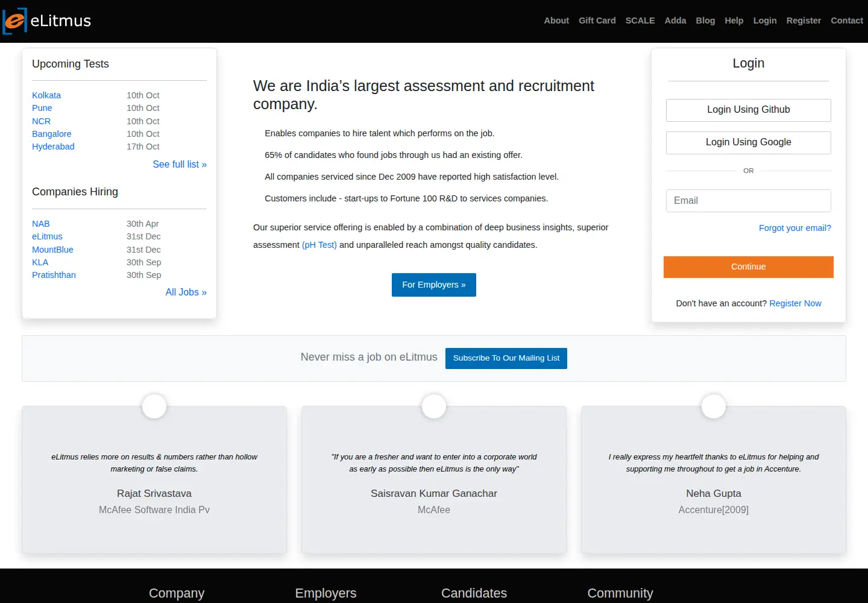Click Rajat Srivastava's testimonial avatar
Image resolution: width=868 pixels, height=603 pixels.
(x=154, y=406)
